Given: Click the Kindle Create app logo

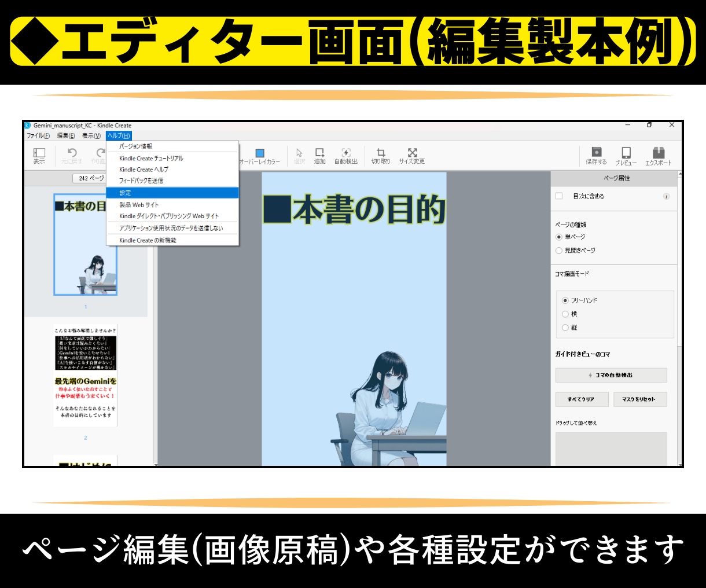Looking at the screenshot, I should [27, 125].
